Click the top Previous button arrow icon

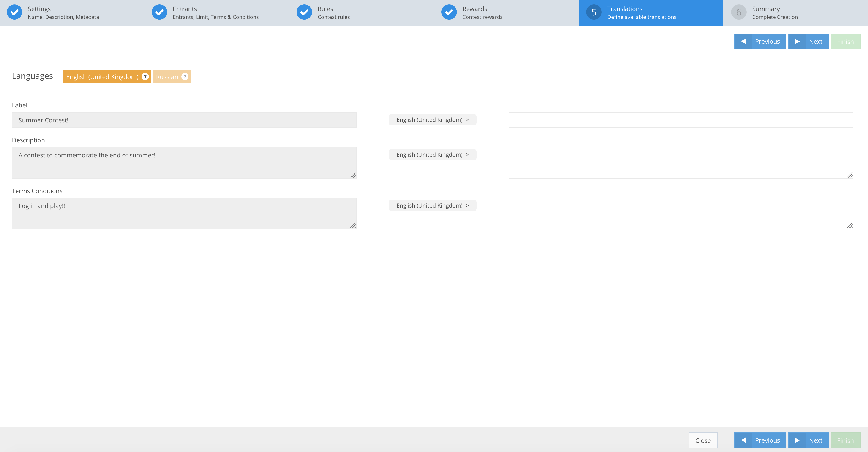point(743,41)
